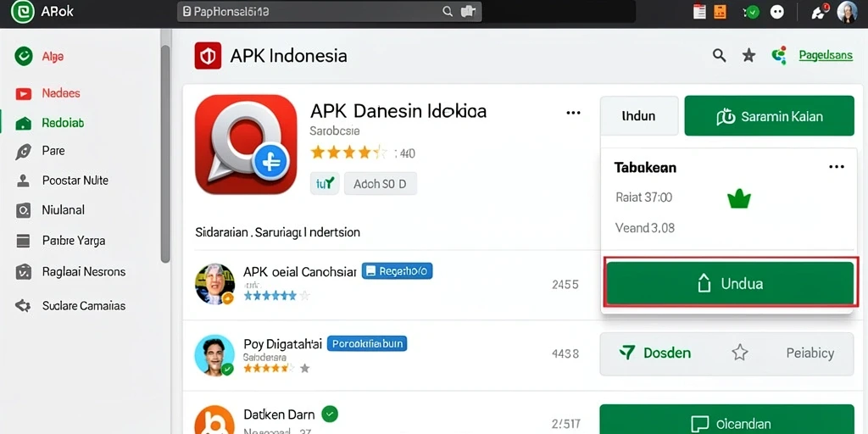
Task: Open notifications icon with red badge
Action: click(x=820, y=12)
